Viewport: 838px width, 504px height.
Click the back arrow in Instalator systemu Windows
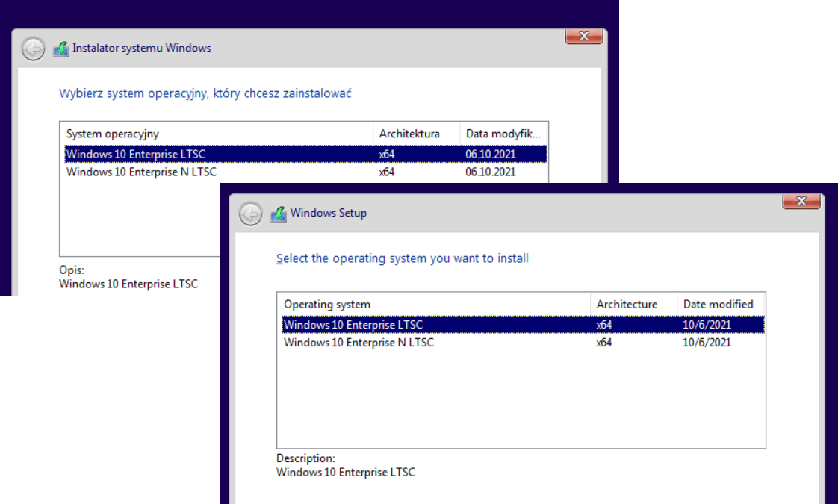[x=33, y=49]
